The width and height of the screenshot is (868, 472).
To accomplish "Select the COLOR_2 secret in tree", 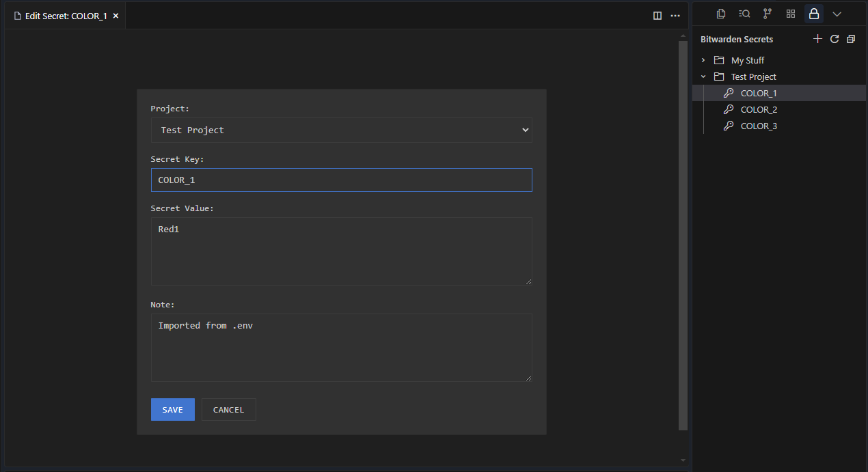I will [779, 109].
